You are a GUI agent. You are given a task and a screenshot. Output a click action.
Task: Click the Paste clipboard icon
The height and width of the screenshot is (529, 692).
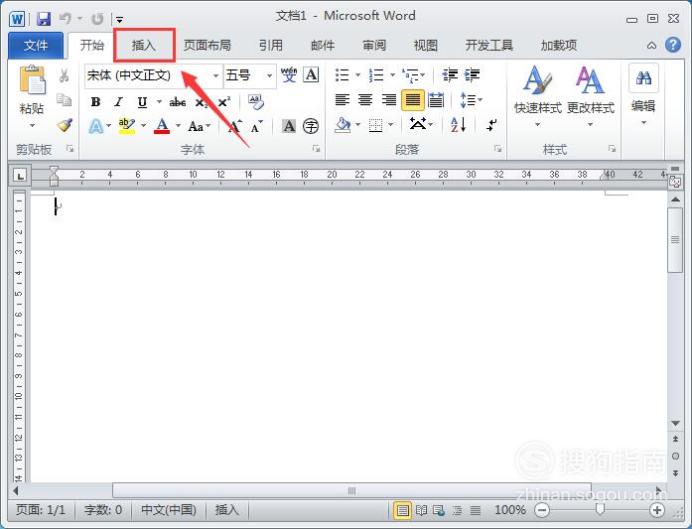(32, 80)
